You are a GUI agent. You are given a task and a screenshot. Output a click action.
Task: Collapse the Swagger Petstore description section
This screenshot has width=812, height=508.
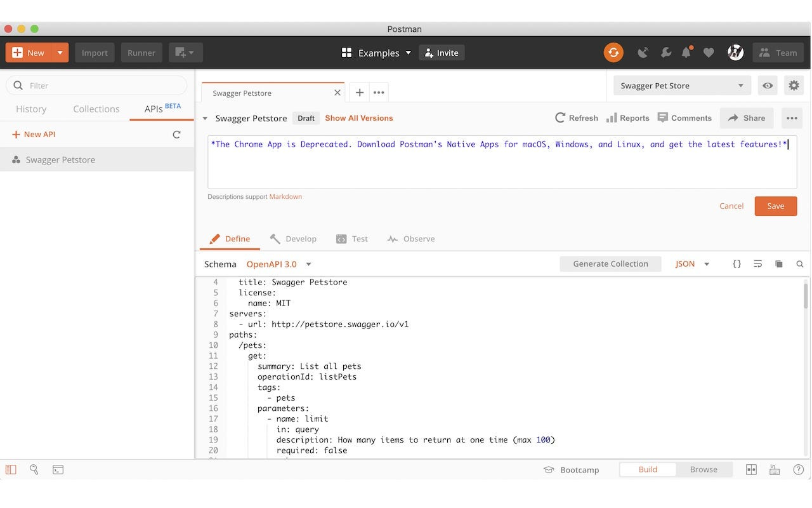pyautogui.click(x=205, y=118)
